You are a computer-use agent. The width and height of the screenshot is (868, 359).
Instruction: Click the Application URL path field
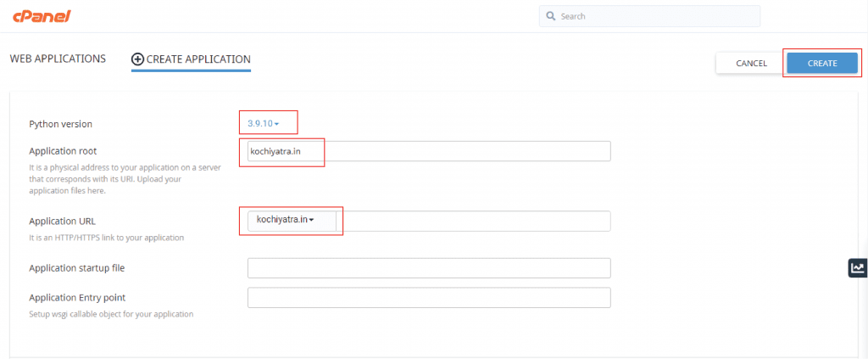[475, 221]
